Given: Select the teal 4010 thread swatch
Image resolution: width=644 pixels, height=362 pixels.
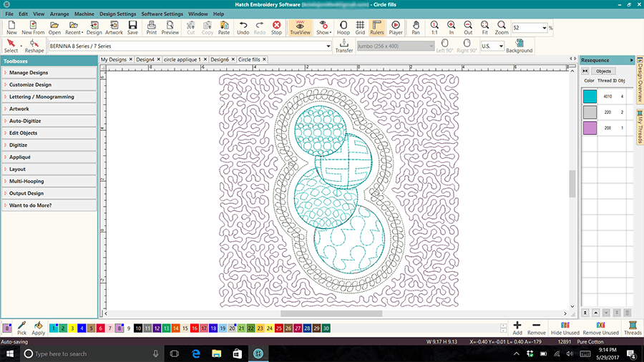Looking at the screenshot, I should tap(590, 96).
